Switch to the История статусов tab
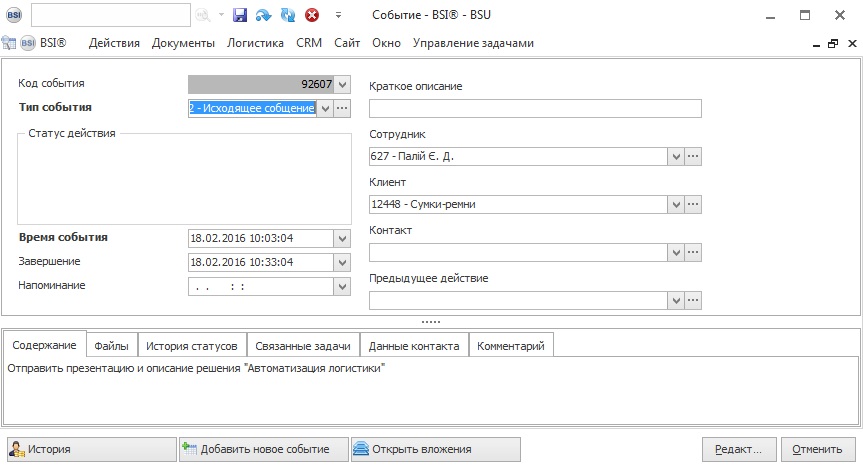Screen dimensions: 863x469 pyautogui.click(x=192, y=346)
